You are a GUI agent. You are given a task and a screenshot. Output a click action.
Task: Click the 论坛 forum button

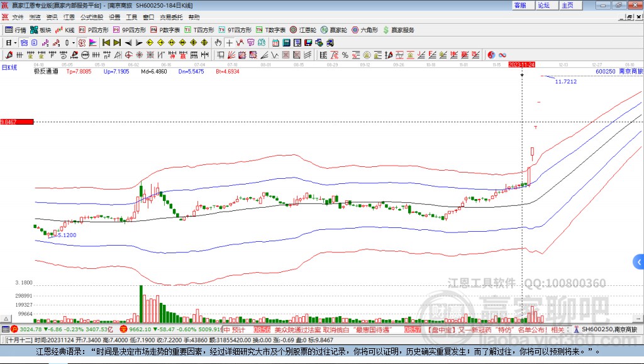point(543,5)
